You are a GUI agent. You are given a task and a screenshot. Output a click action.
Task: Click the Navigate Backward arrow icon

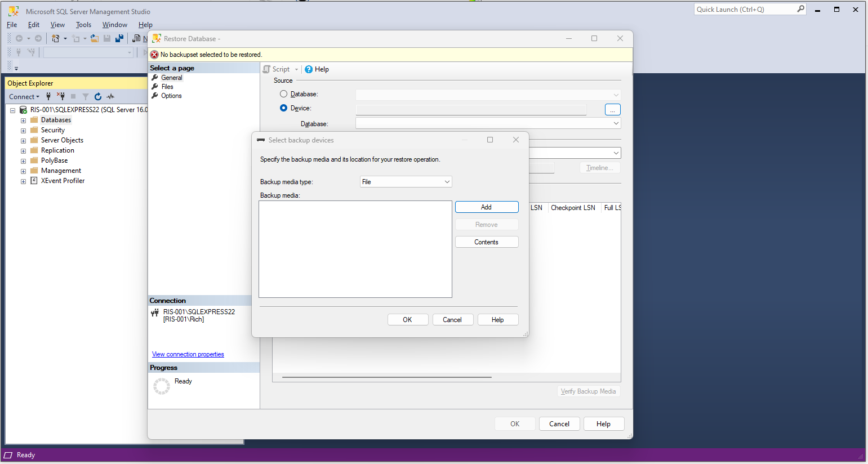[x=19, y=38]
